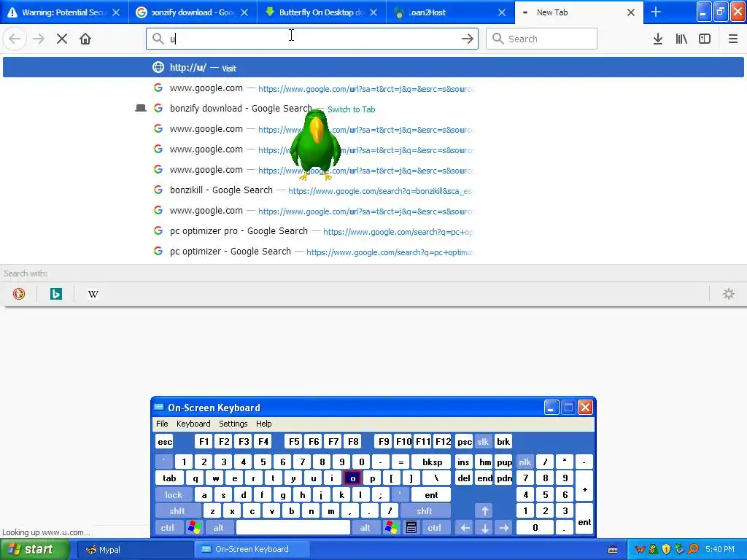This screenshot has width=747, height=560.
Task: Open the hamburger application menu
Action: click(x=732, y=39)
